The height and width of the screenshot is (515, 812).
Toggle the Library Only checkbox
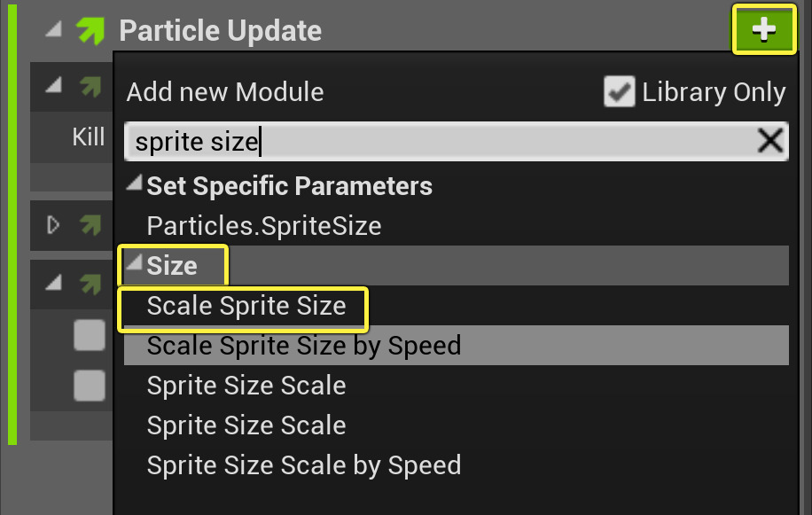point(620,90)
